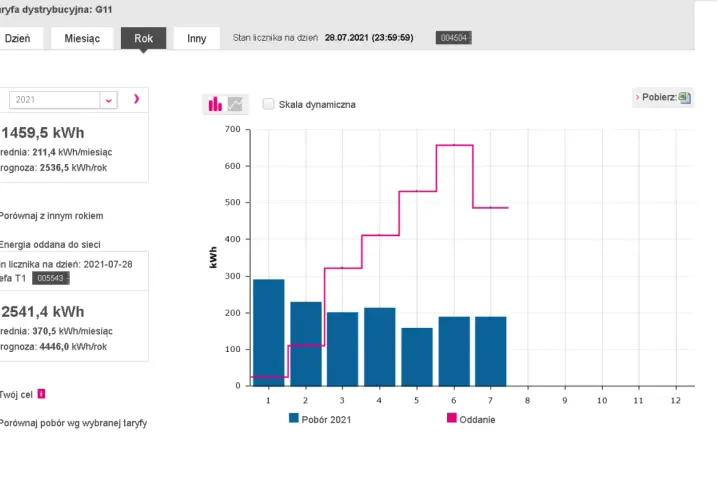Screen dimensions: 720x500
Task: Toggle the Oddanie legend swatch
Action: pyautogui.click(x=452, y=418)
